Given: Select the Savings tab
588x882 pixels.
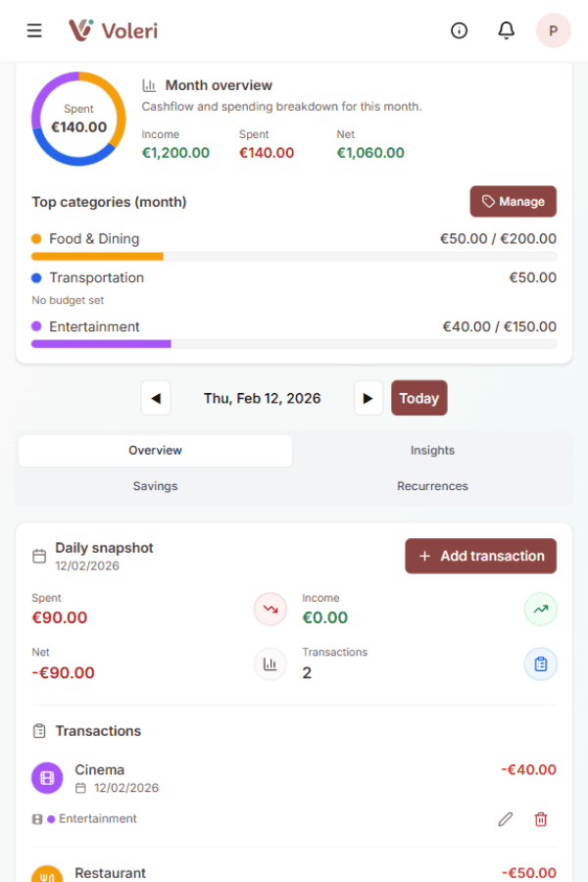Looking at the screenshot, I should coord(155,485).
